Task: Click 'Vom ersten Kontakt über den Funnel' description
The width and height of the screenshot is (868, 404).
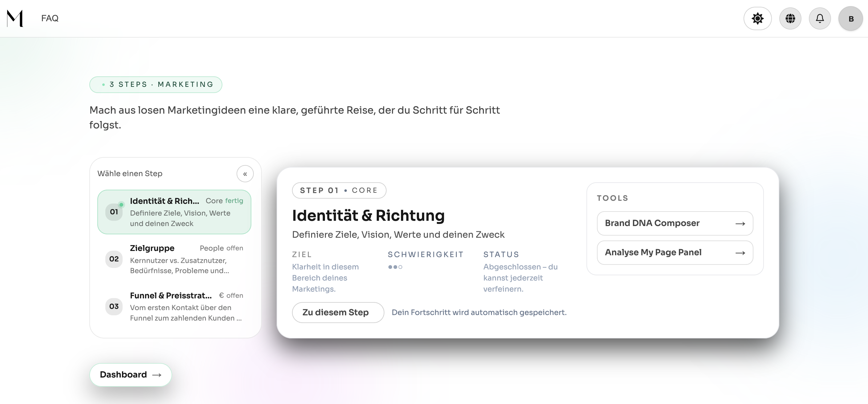Action: (186, 313)
